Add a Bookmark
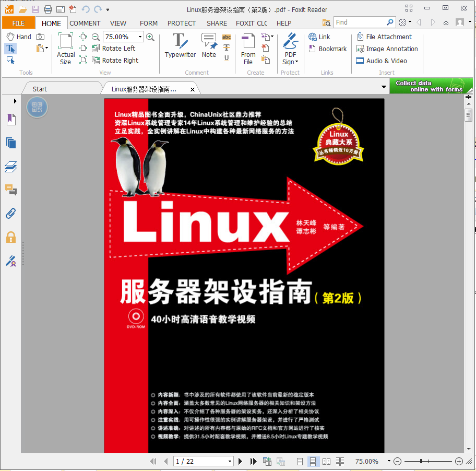This screenshot has width=476, height=471. pyautogui.click(x=328, y=49)
